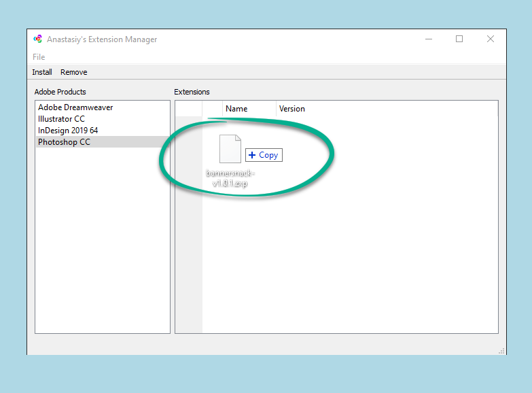This screenshot has height=393, width=532.
Task: Minimize the Extension Manager window
Action: (x=429, y=39)
